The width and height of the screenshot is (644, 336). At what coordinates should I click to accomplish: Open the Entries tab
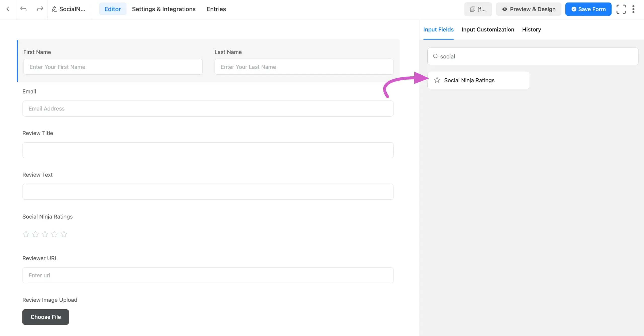coord(216,9)
